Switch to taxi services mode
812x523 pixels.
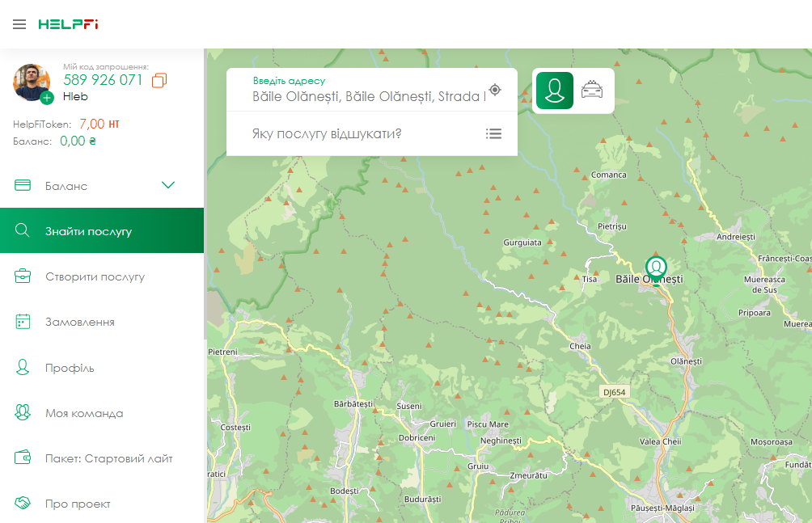tap(593, 91)
